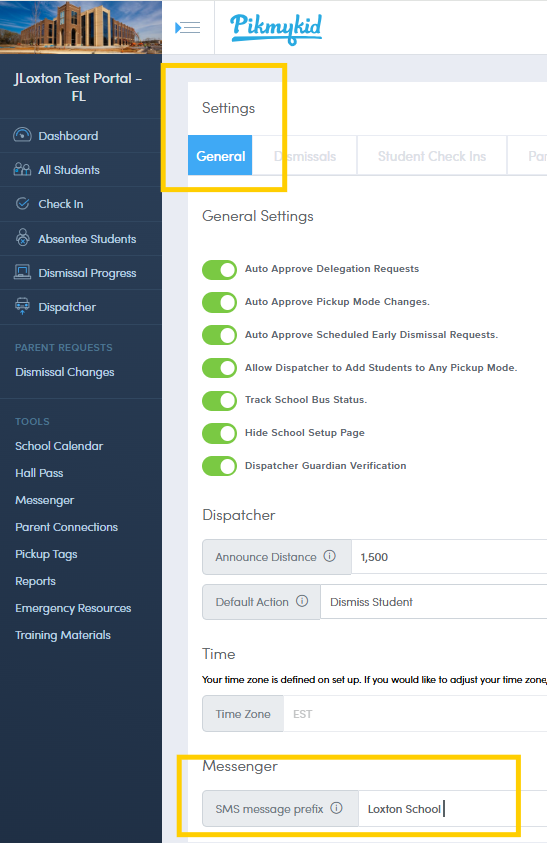
Task: Click the Settings page heading
Action: click(x=229, y=108)
